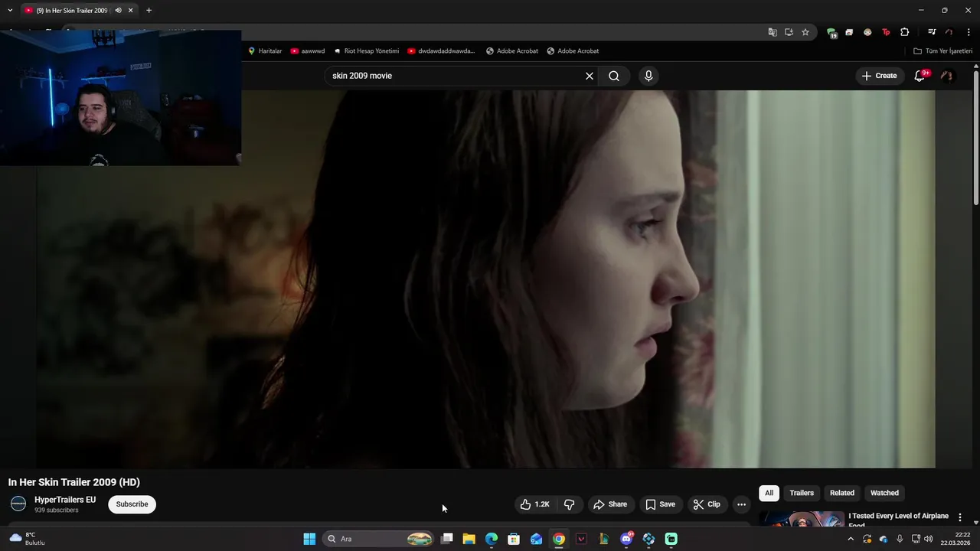Open HyperTrailers EU channel name link
The height and width of the screenshot is (551, 980).
click(65, 500)
